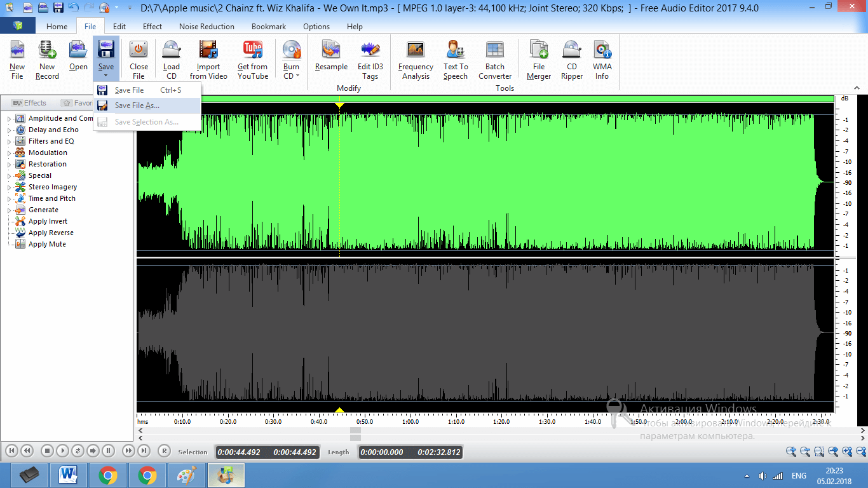Screen dimensions: 868x488
Task: Open the Burn CD dropdown
Action: 297,76
